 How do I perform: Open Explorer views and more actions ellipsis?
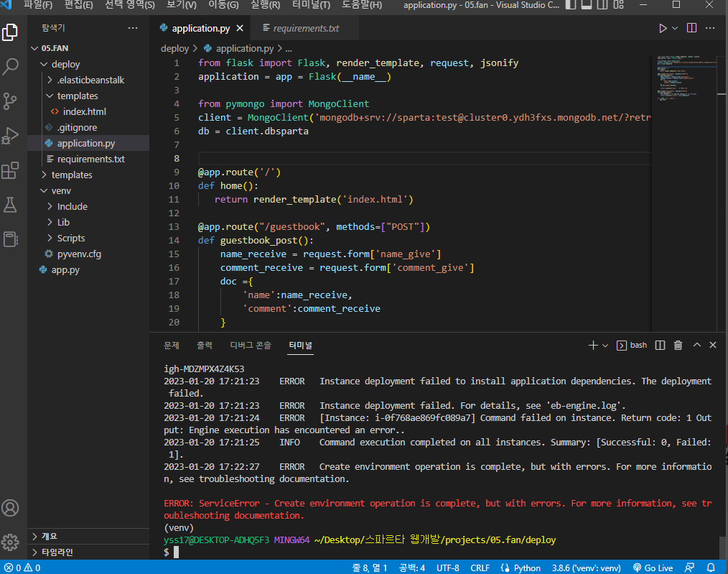(133, 28)
